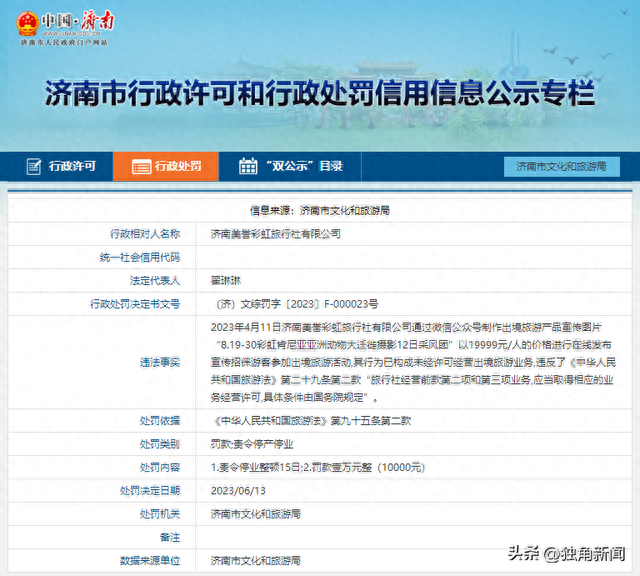This screenshot has height=576, width=640.
Task: Click the 处罚机关 value 济南市文化和旅游局
Action: click(x=256, y=514)
